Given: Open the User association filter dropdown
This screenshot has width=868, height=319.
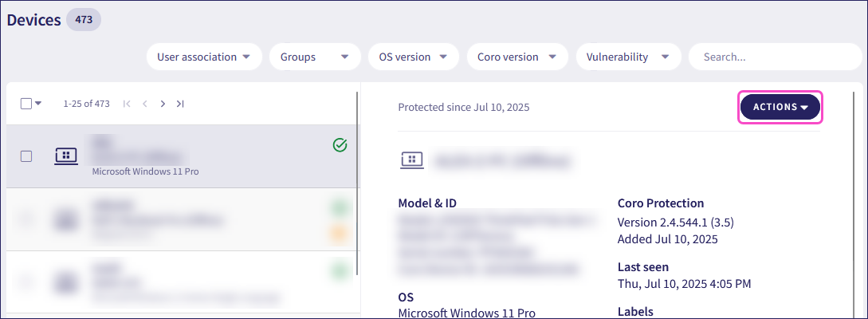Looking at the screenshot, I should pyautogui.click(x=204, y=57).
